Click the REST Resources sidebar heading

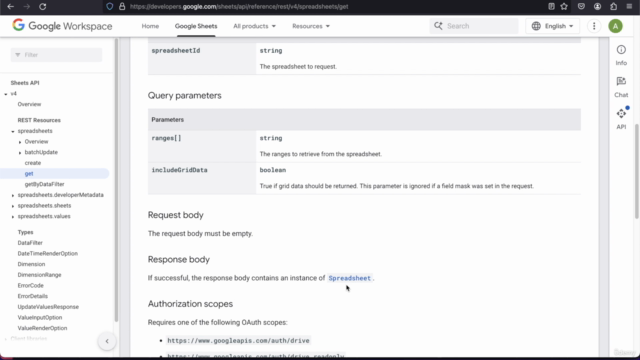[39, 120]
